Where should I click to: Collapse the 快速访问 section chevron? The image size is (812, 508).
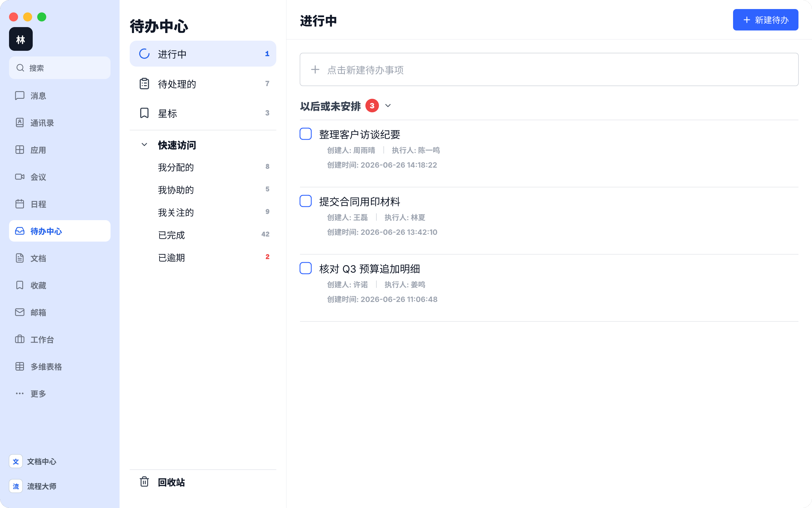144,145
